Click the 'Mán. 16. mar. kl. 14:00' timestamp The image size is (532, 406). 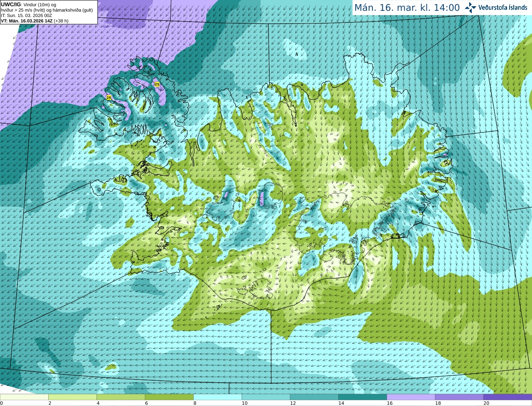tap(407, 7)
